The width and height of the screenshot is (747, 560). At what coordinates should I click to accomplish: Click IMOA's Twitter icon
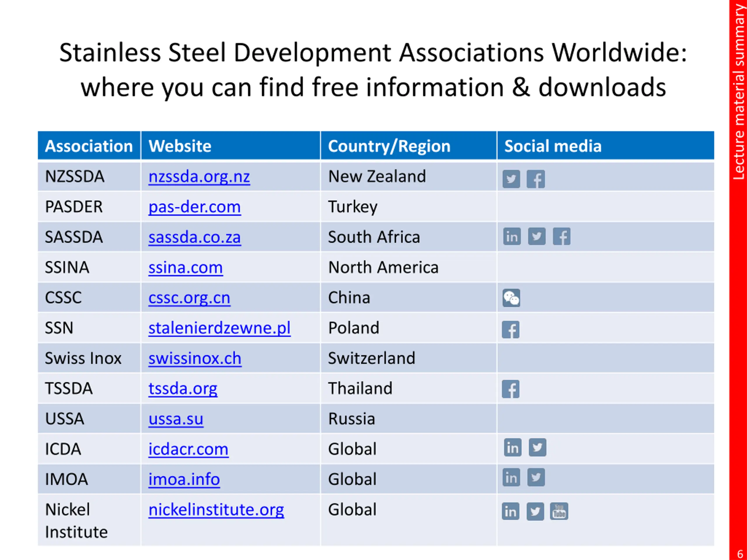536,477
